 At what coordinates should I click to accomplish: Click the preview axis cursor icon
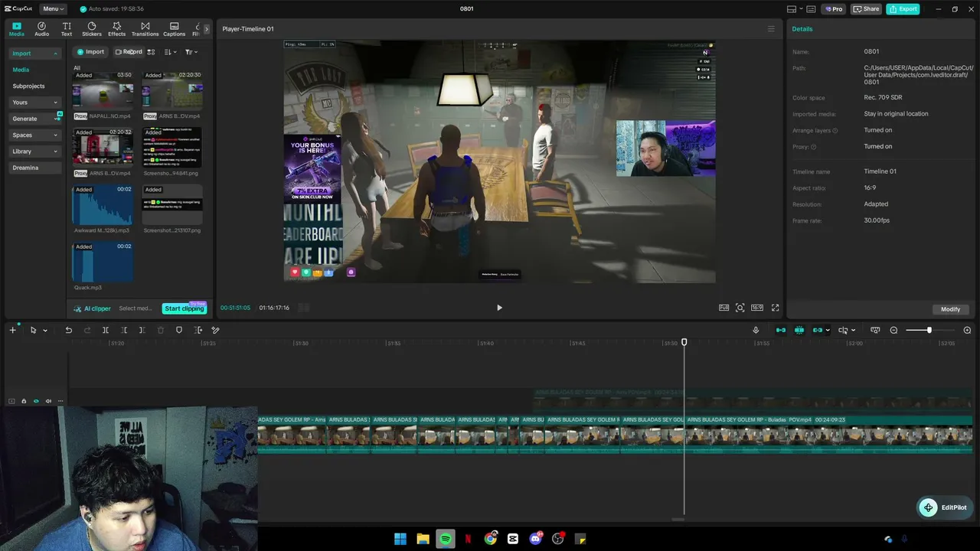click(843, 330)
